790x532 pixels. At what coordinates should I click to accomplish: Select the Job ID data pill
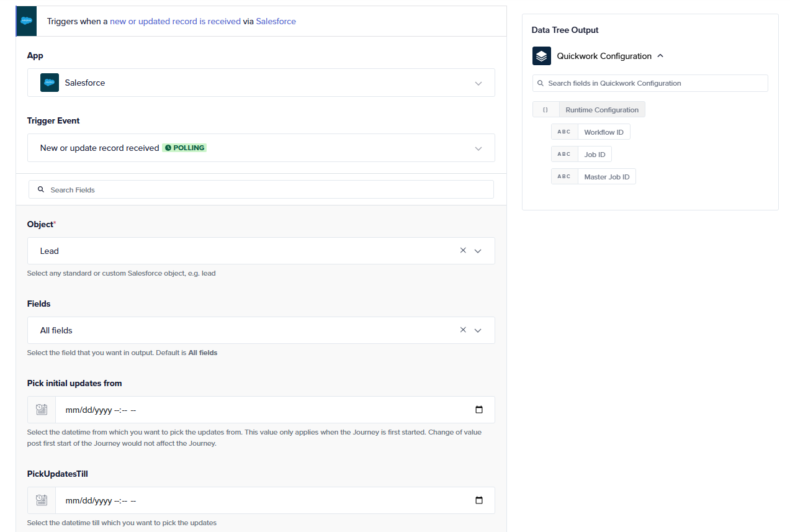(x=581, y=155)
